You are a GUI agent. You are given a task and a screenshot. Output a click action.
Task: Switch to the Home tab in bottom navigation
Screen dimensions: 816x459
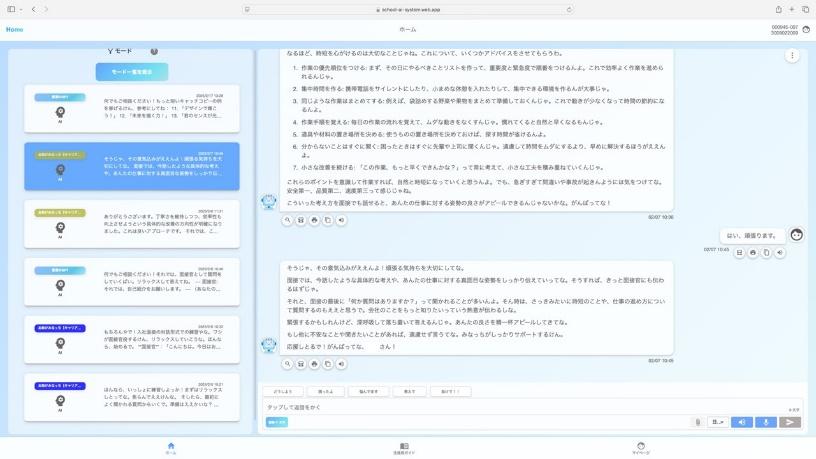(x=170, y=448)
